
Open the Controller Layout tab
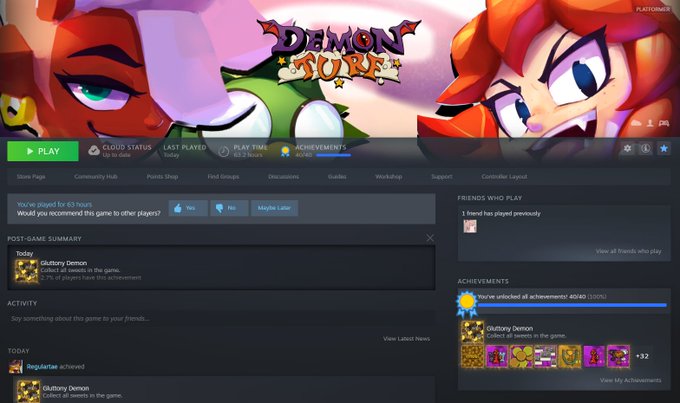tap(504, 177)
